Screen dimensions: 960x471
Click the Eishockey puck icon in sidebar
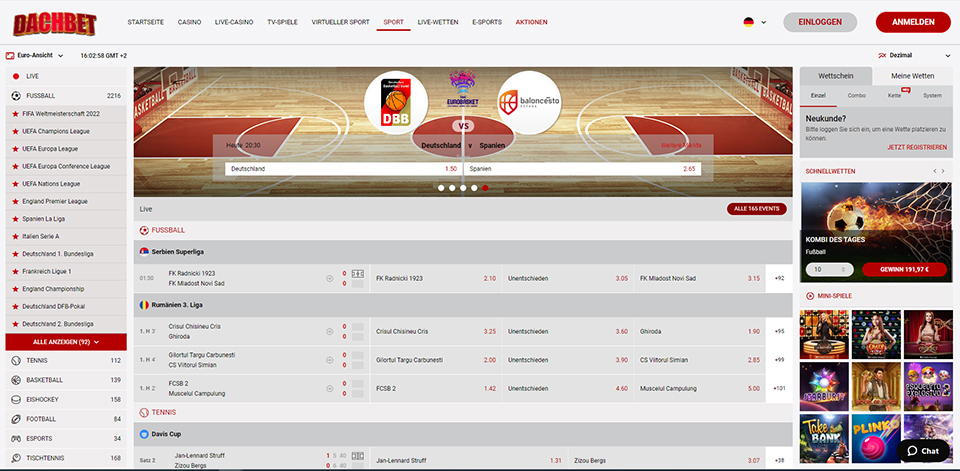click(x=16, y=399)
